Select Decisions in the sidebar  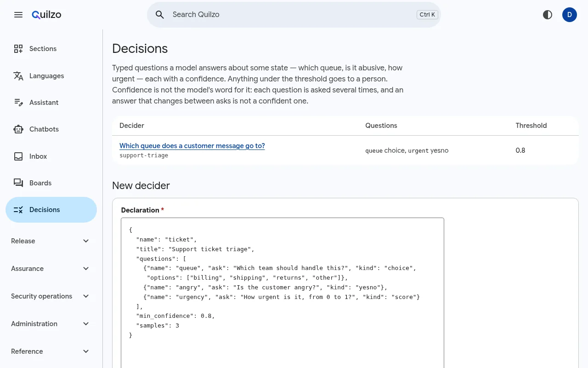point(51,210)
